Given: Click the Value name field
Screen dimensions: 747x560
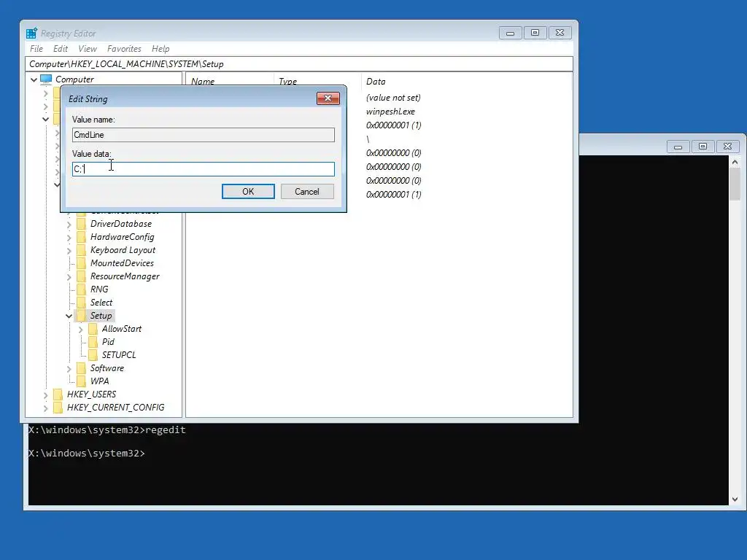Looking at the screenshot, I should coord(204,135).
